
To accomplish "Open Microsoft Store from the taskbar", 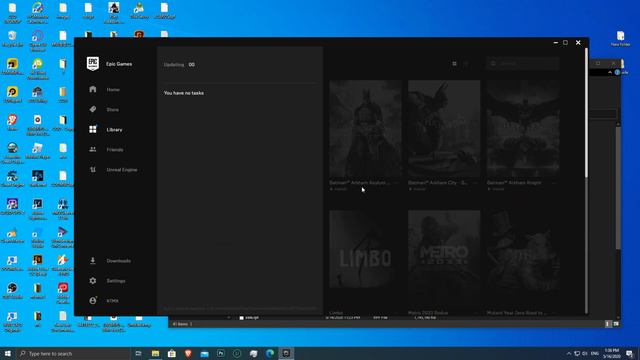I will tap(172, 353).
